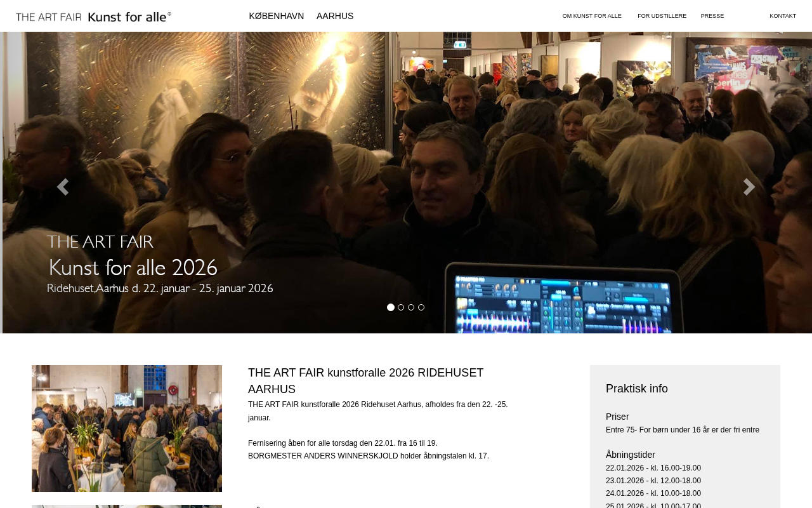This screenshot has width=812, height=508.
Task: Open the PRESSE navigation link
Action: [712, 16]
